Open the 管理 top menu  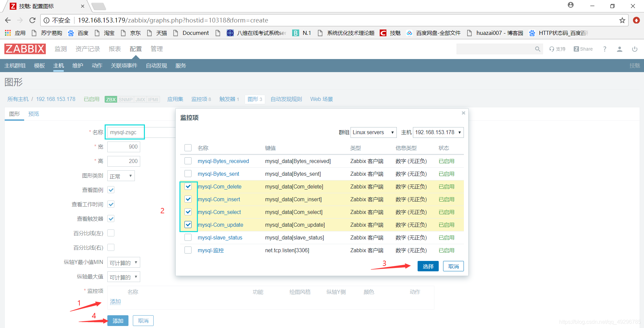click(x=157, y=49)
